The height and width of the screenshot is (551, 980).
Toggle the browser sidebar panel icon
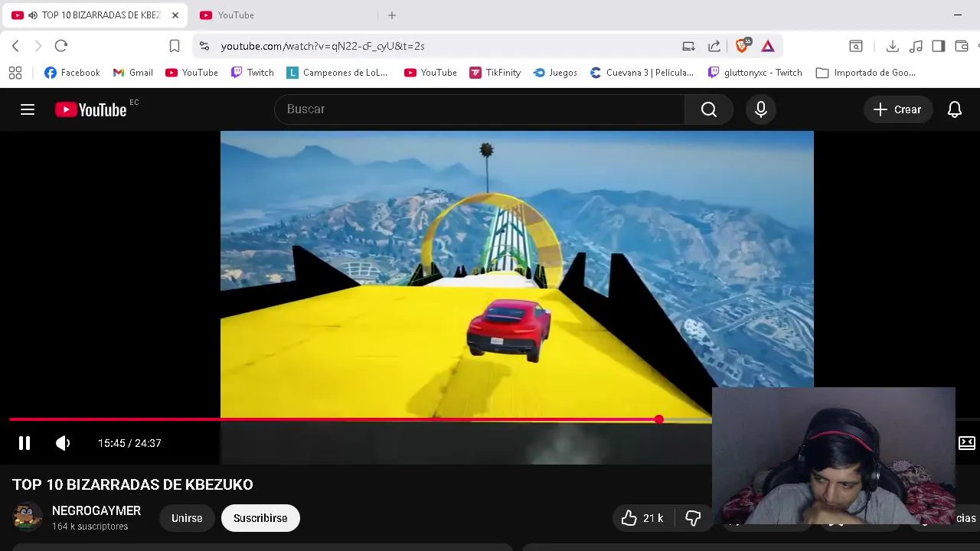click(x=939, y=46)
